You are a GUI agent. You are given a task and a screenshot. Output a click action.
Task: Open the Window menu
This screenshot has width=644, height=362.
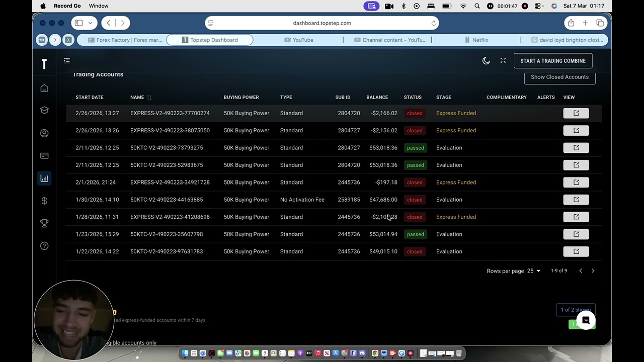tap(99, 6)
